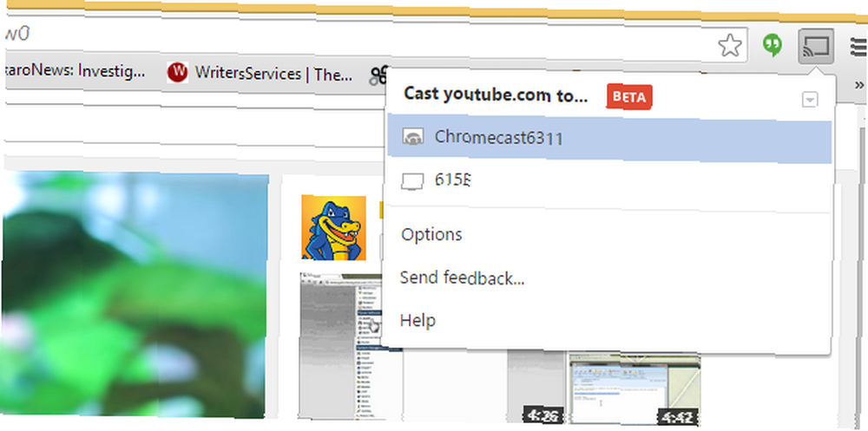Cast to Chromecast6311
This screenshot has height=431, width=868.
pos(609,138)
